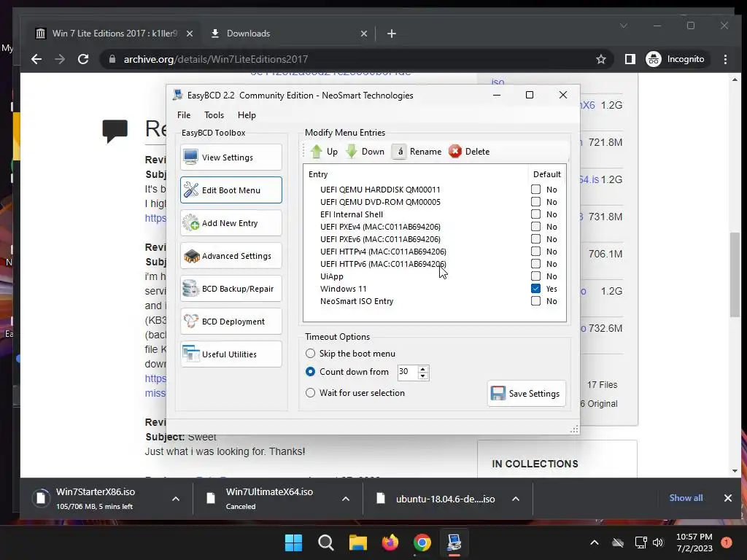Open Chrome three-dot menu
Image resolution: width=747 pixels, height=560 pixels.
pyautogui.click(x=725, y=59)
